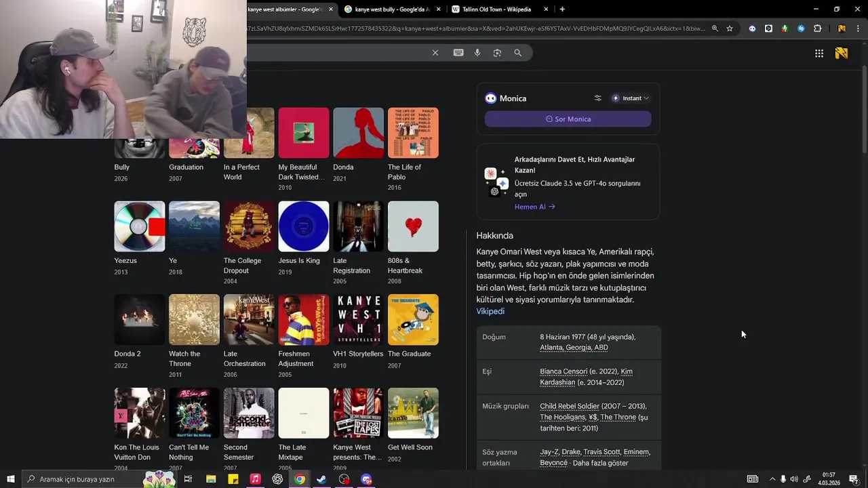Close the Tallinn Old Town tab

(547, 9)
